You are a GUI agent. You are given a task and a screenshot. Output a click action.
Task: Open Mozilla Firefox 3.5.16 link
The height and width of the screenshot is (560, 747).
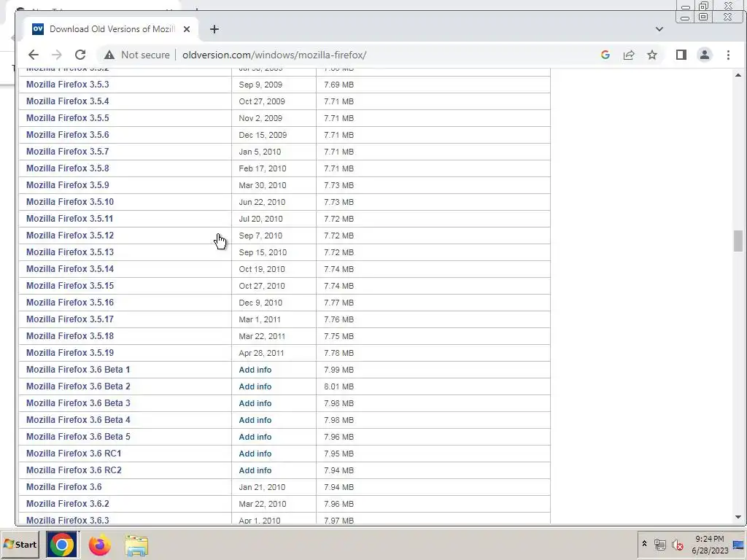pyautogui.click(x=70, y=303)
